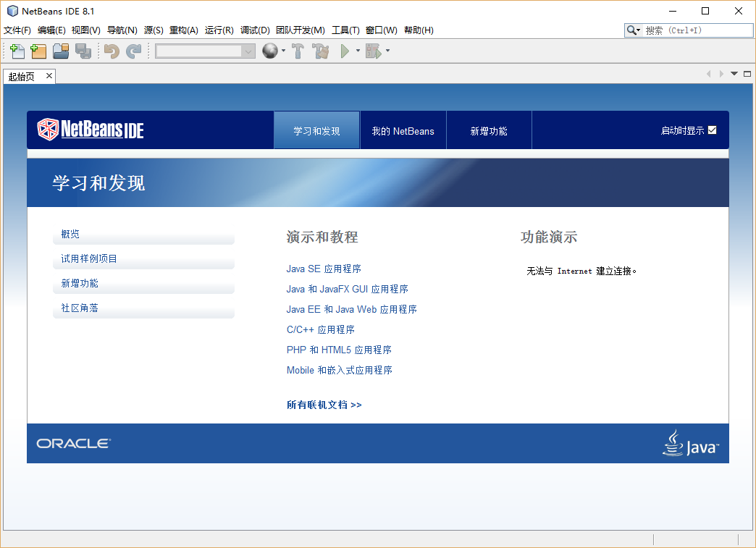Click the Run Project green arrow
Viewport: 756px width, 548px height.
pyautogui.click(x=345, y=51)
